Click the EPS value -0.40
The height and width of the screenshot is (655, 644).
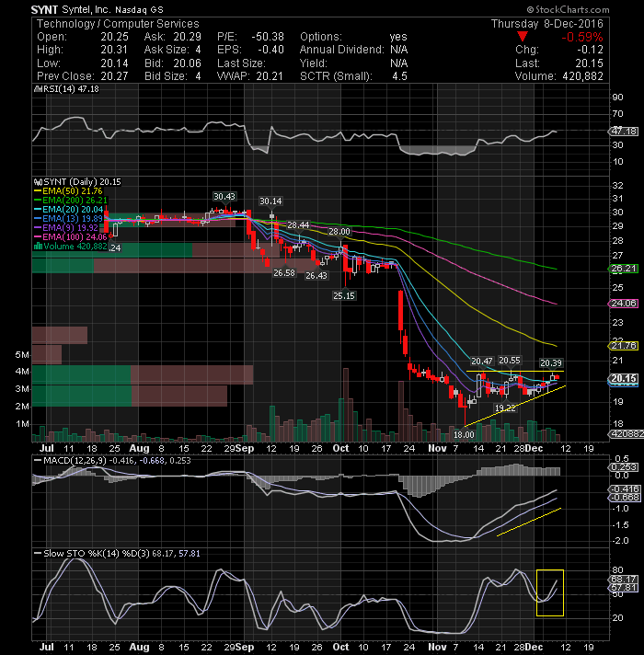click(270, 50)
